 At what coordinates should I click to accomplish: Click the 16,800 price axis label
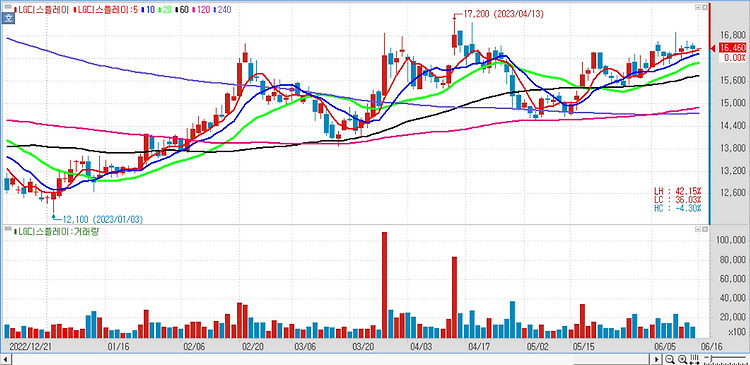(733, 36)
